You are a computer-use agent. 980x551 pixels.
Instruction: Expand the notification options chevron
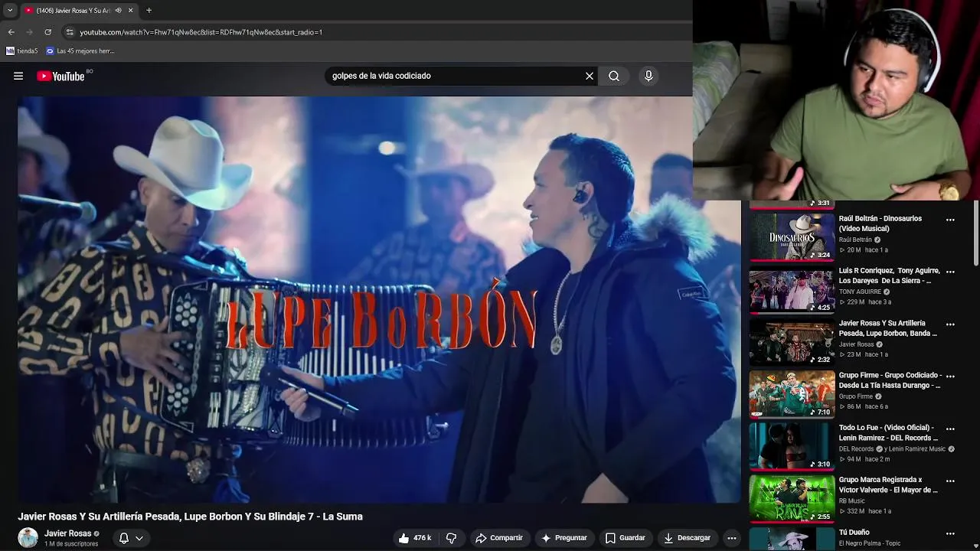click(x=139, y=538)
